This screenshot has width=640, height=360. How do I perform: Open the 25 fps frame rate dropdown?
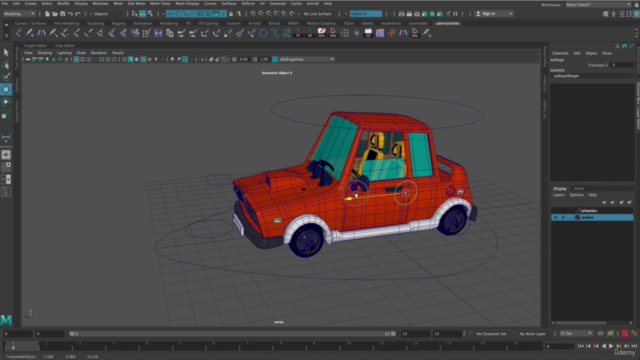[576, 334]
